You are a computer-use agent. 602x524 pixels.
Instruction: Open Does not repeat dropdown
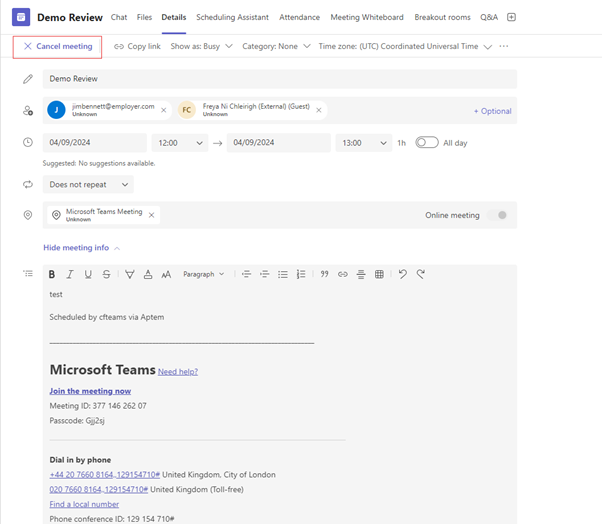88,184
